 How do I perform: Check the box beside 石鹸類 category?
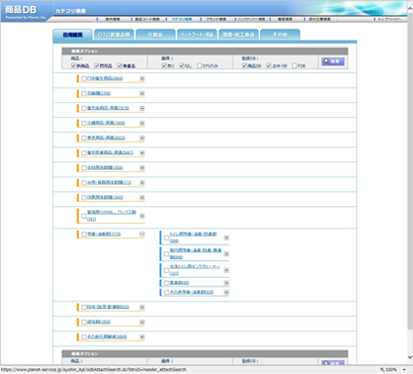pyautogui.click(x=84, y=94)
